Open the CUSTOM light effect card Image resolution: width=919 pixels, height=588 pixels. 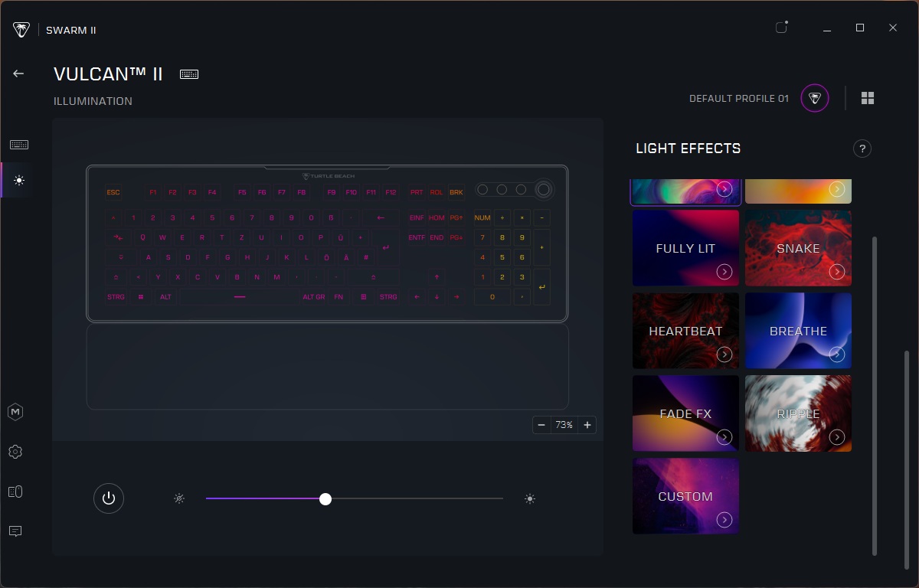(x=685, y=496)
